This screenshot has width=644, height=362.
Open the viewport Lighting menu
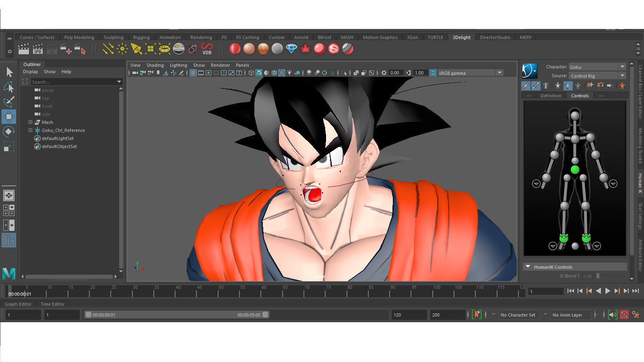pos(178,65)
